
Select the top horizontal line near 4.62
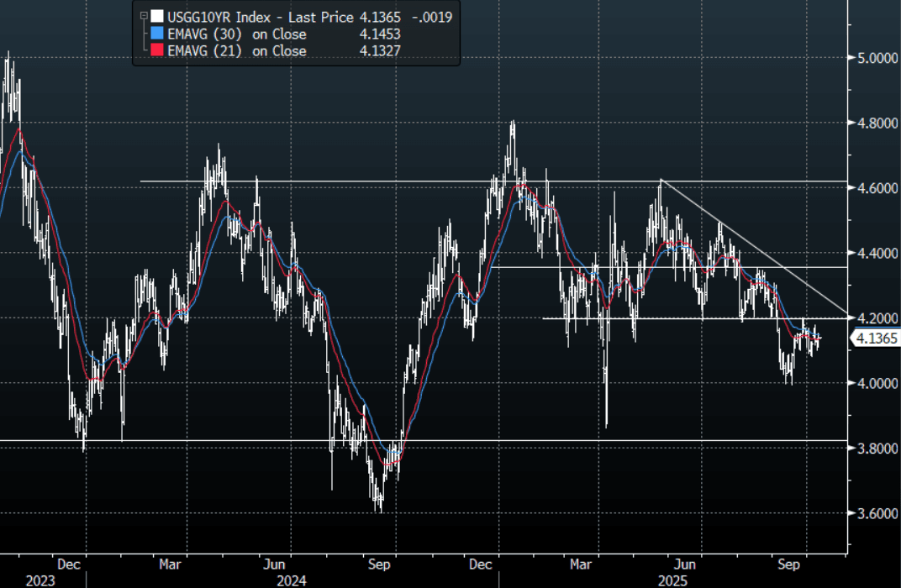(378, 181)
